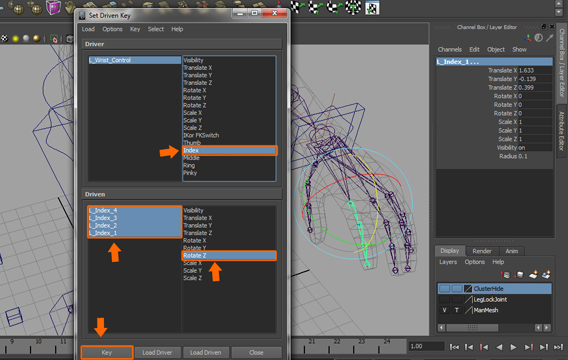
Task: Select the Middle driver attribute
Action: tap(192, 158)
